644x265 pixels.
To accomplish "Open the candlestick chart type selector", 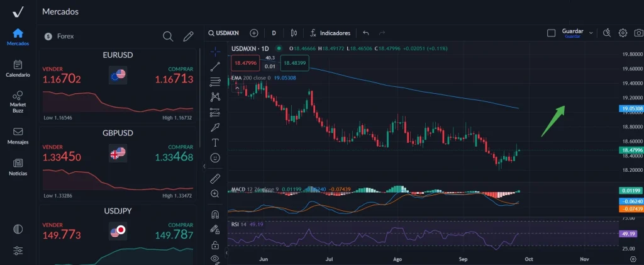I will pos(293,33).
